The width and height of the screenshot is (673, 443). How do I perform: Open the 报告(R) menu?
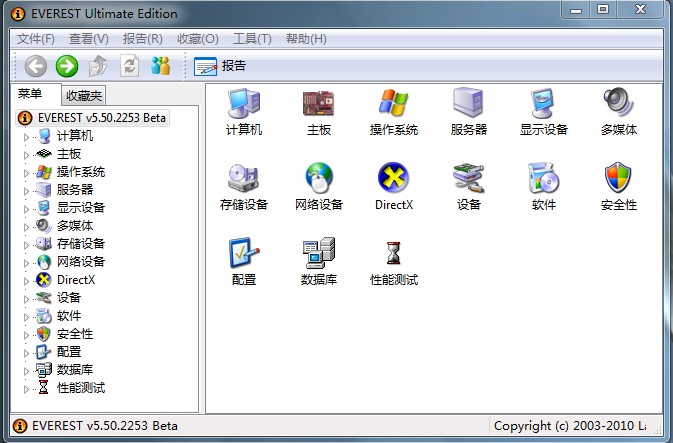(142, 39)
